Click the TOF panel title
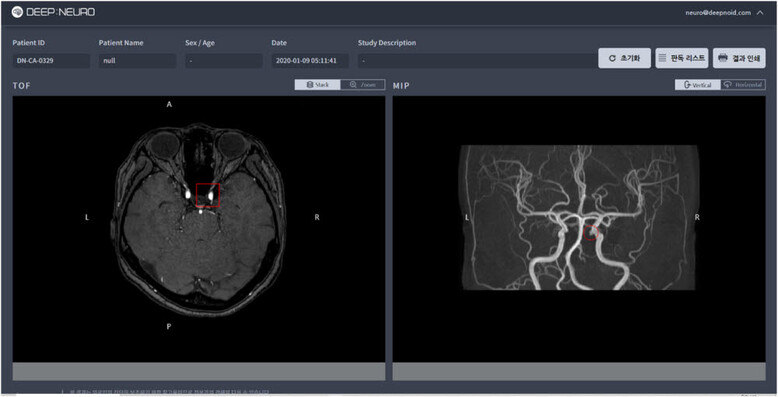778x397 pixels. click(21, 86)
